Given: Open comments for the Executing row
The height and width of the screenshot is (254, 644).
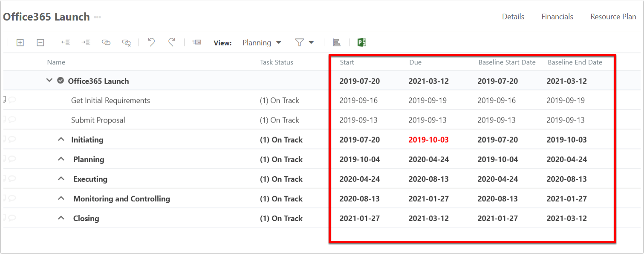Looking at the screenshot, I should [12, 178].
